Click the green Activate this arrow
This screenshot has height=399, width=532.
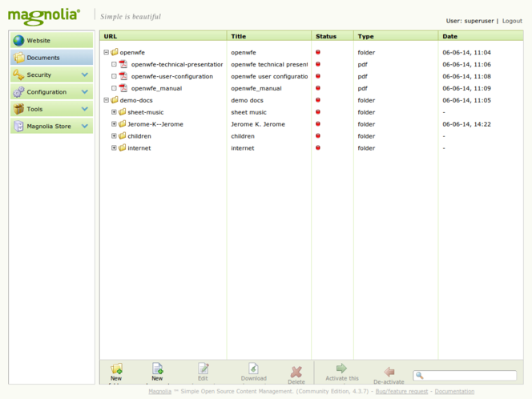(x=341, y=369)
